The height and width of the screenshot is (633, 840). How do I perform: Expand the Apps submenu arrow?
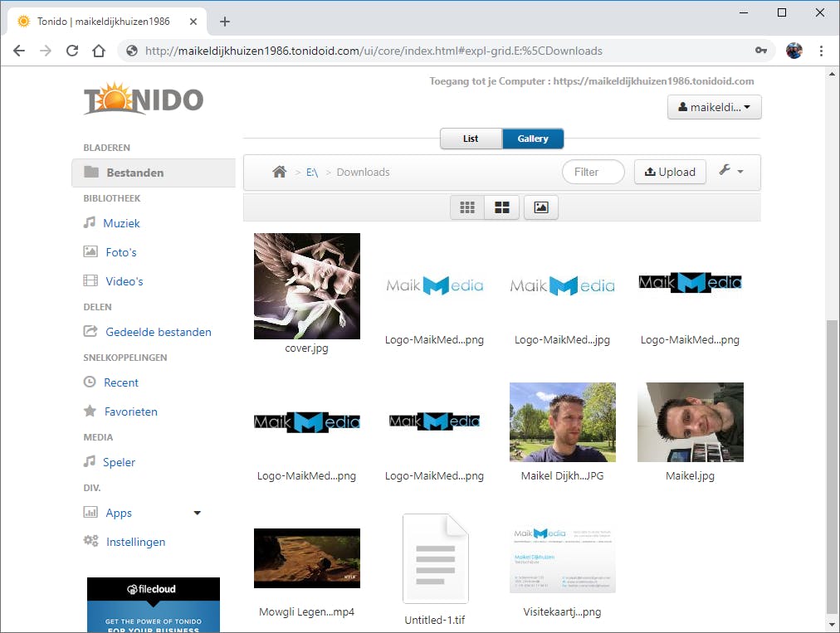198,513
